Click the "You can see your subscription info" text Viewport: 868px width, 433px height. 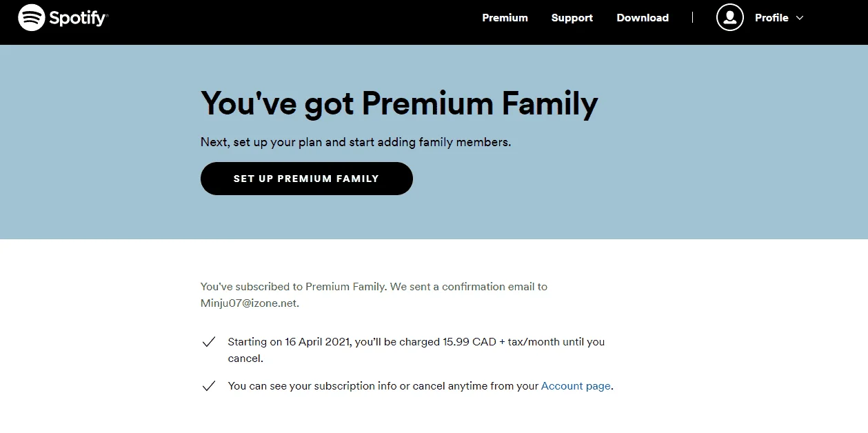click(312, 386)
